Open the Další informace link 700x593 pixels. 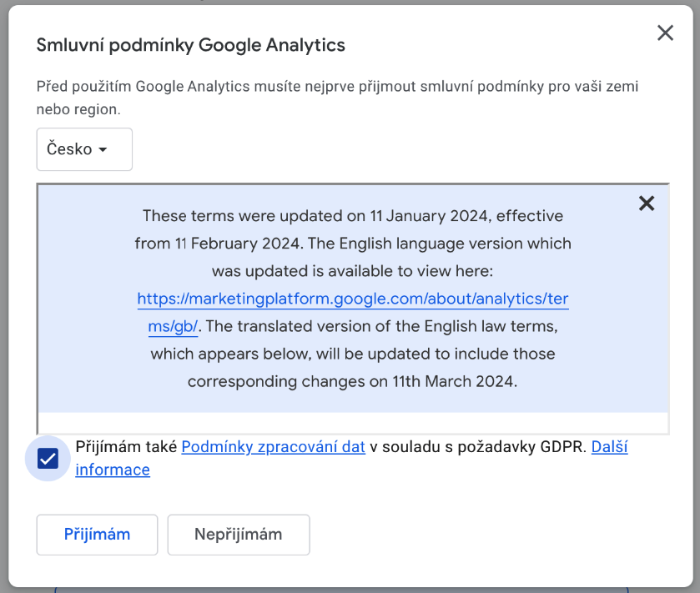click(x=609, y=446)
